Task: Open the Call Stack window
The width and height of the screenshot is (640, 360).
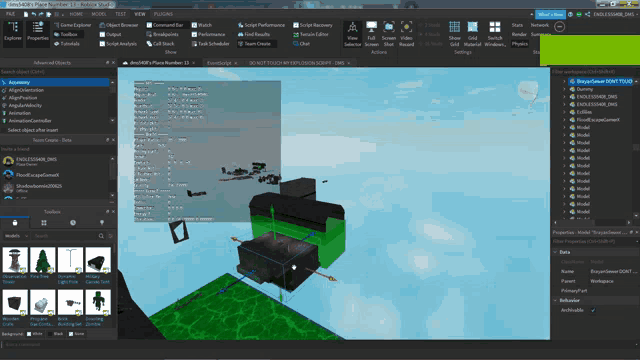Action: point(160,44)
